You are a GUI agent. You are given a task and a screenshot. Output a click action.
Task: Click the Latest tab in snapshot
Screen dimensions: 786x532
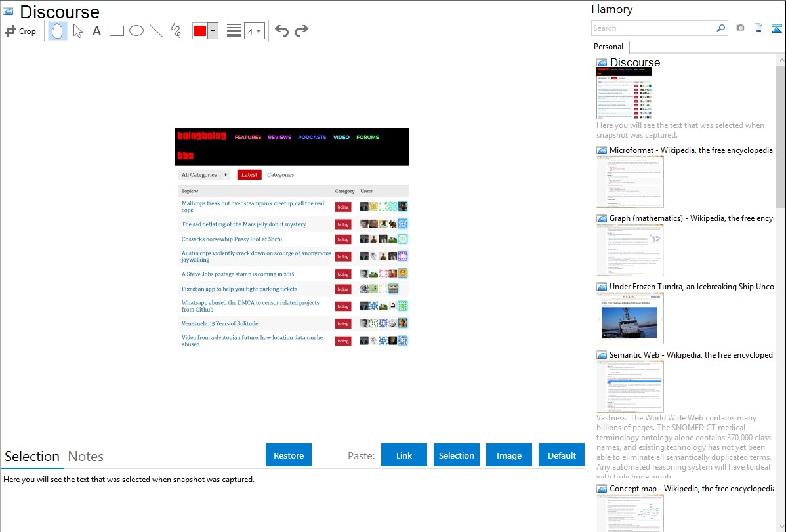pyautogui.click(x=249, y=175)
